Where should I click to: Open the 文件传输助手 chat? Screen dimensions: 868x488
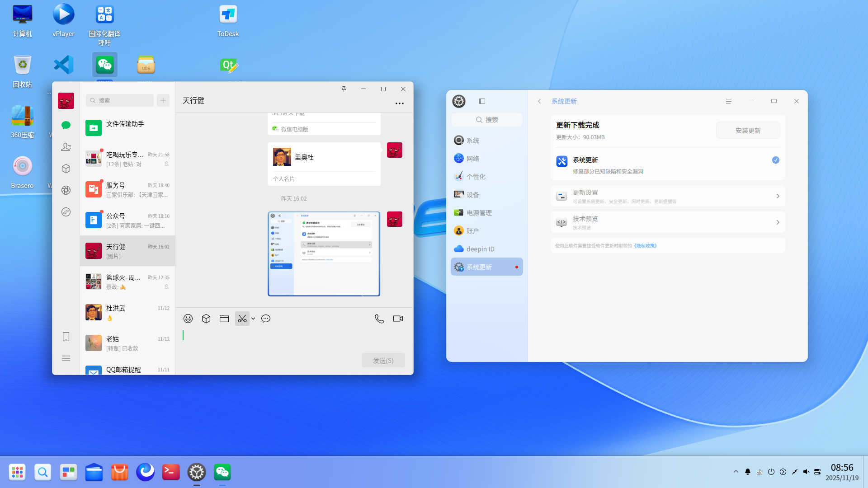point(127,128)
